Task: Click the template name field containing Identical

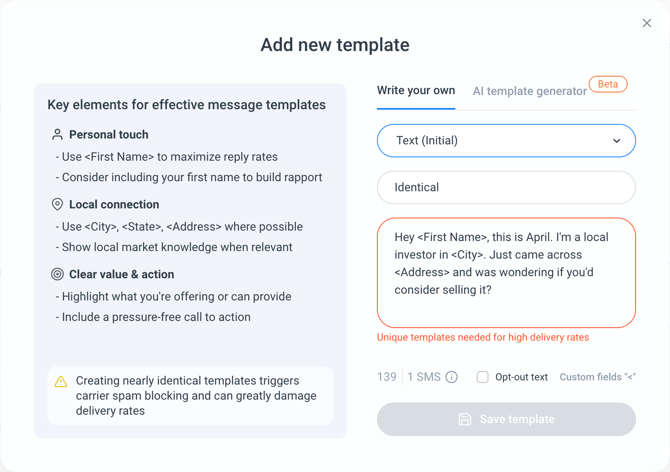Action: 506,187
